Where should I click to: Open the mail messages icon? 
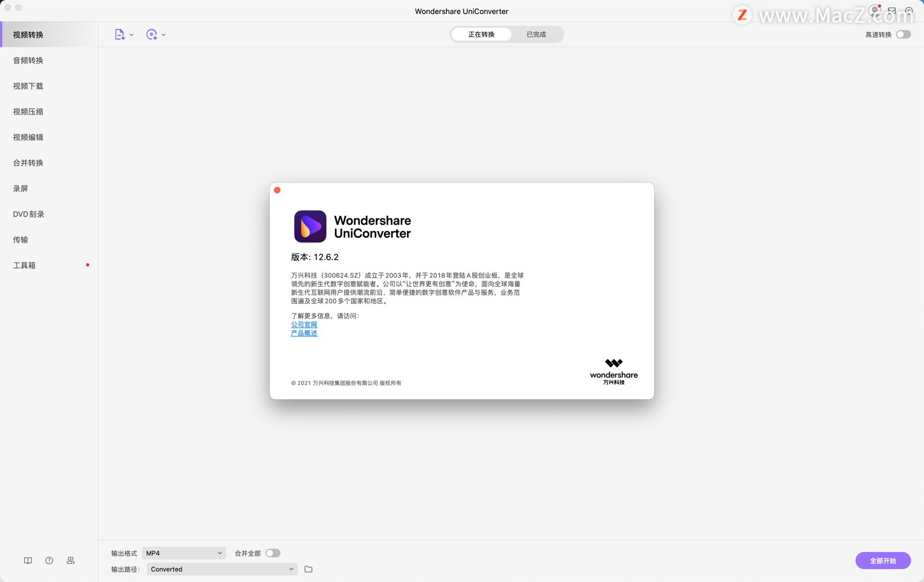(x=891, y=11)
